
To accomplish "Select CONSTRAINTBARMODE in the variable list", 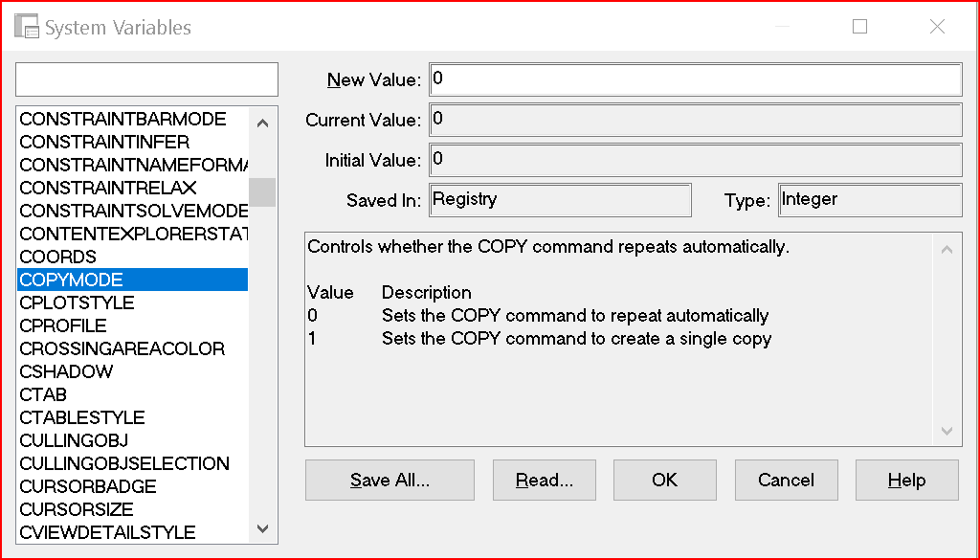I will [122, 119].
